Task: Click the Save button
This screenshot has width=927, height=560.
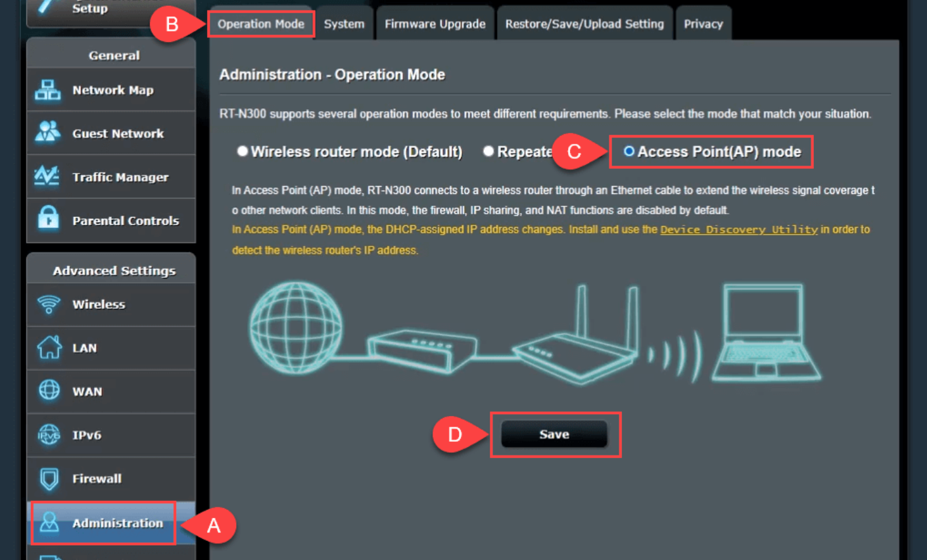Action: 554,434
